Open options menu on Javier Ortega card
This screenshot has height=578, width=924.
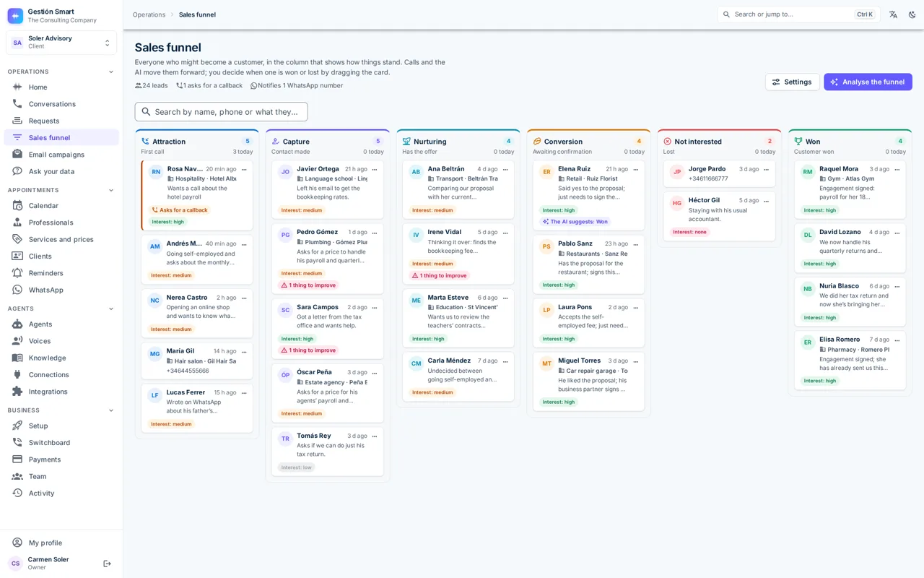point(375,169)
